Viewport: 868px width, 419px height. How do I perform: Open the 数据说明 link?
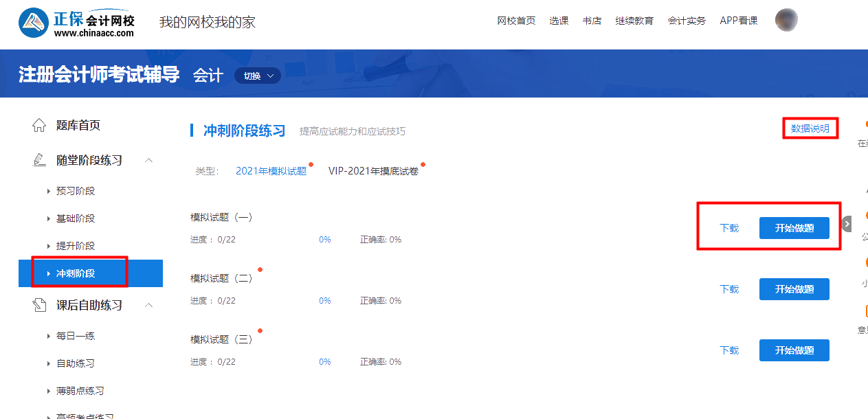coord(810,128)
